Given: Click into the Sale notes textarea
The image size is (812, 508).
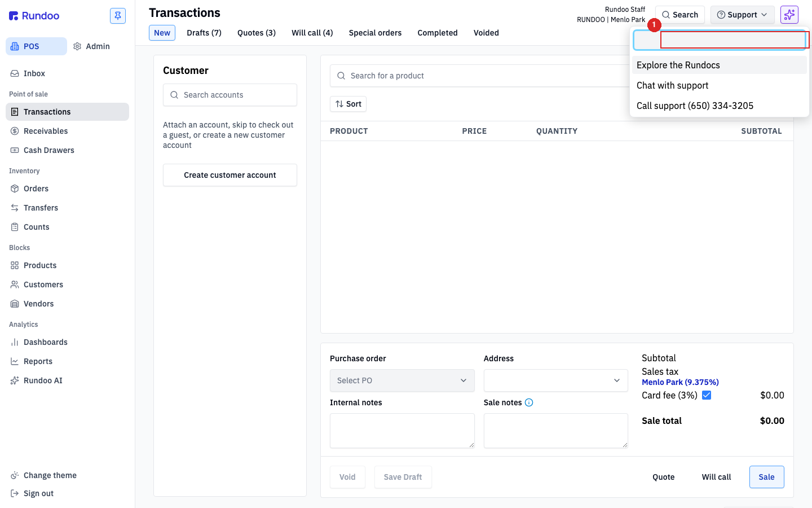Looking at the screenshot, I should pyautogui.click(x=556, y=431).
